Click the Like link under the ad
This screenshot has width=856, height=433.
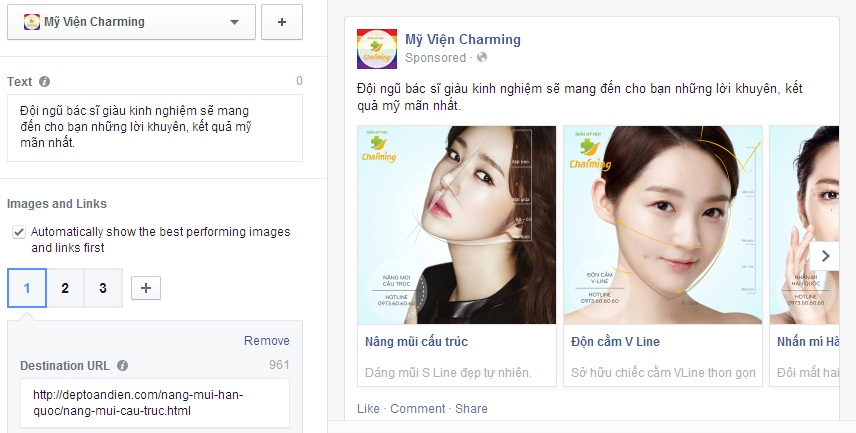pyautogui.click(x=368, y=408)
